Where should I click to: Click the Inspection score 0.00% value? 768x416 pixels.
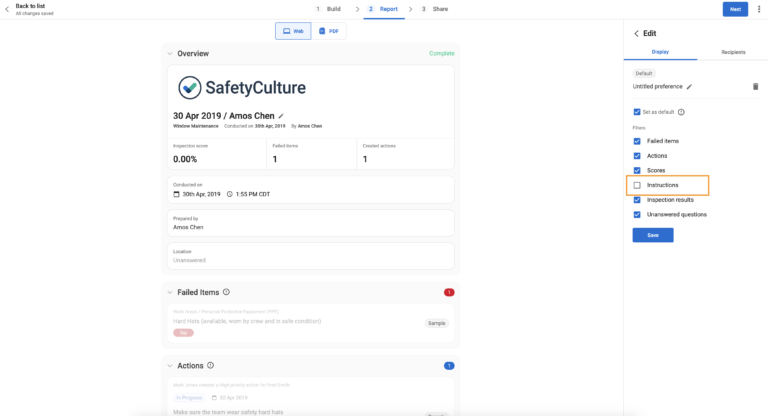click(x=185, y=159)
